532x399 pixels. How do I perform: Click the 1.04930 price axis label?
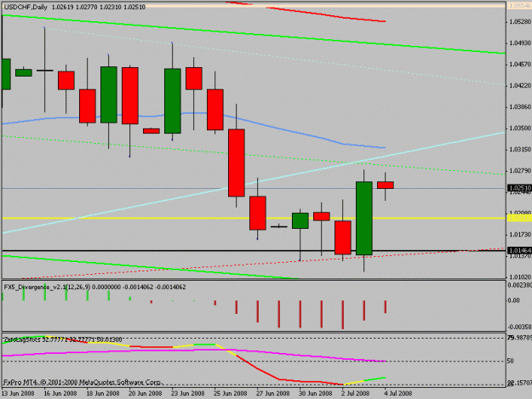click(x=520, y=43)
